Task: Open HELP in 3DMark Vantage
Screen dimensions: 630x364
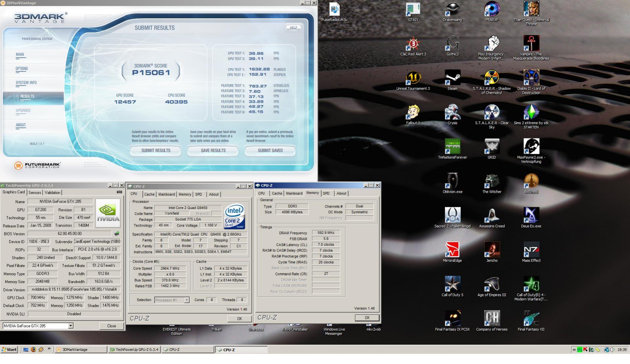Action: pyautogui.click(x=293, y=28)
